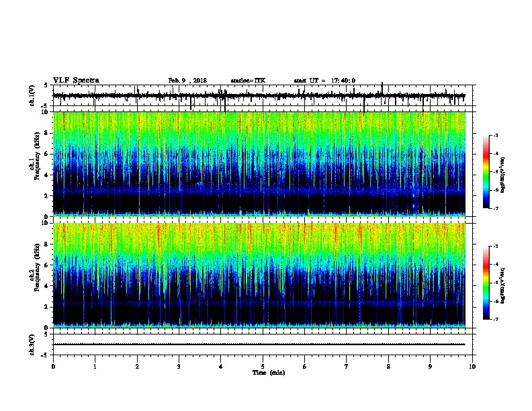This screenshot has width=532, height=411.
Task: Select the "start UT = 17:40:0" header text
Action: pos(324,81)
